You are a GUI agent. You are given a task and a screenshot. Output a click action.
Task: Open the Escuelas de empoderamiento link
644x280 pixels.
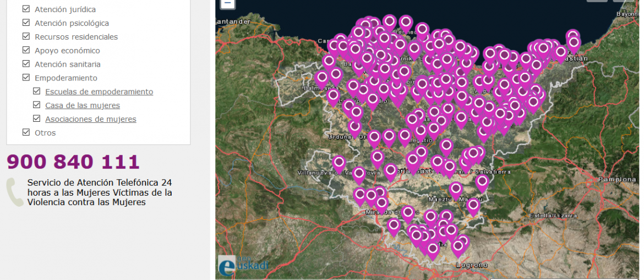tap(99, 91)
